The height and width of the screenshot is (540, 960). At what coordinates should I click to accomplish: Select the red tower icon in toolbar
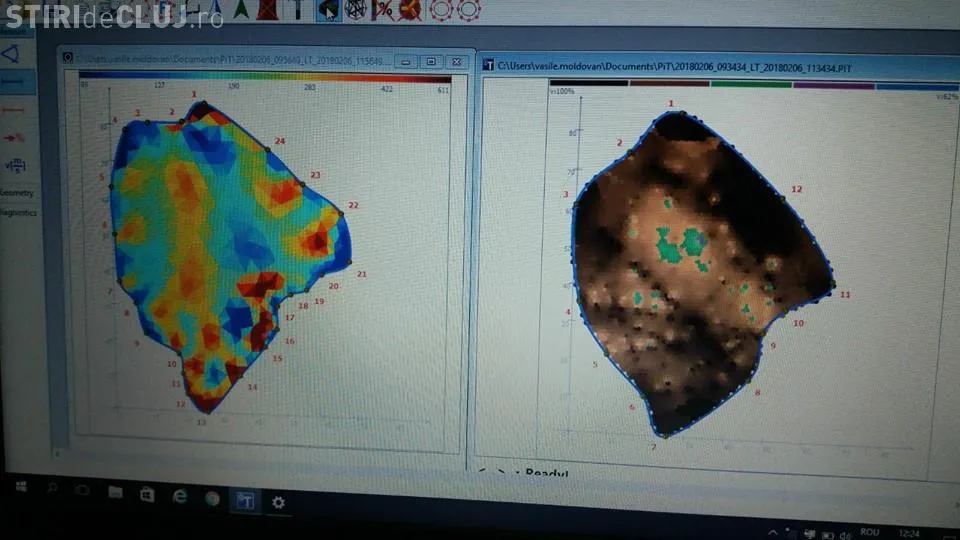267,9
